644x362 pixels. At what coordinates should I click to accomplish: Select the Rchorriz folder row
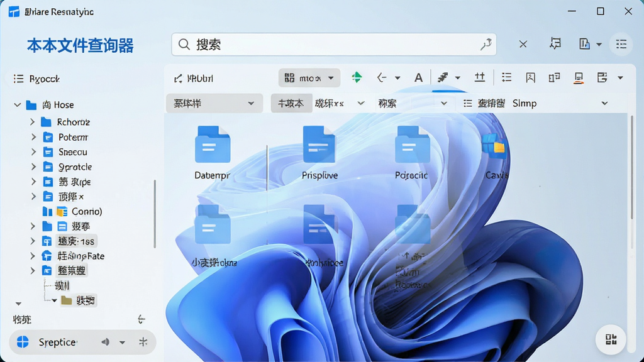tap(73, 122)
